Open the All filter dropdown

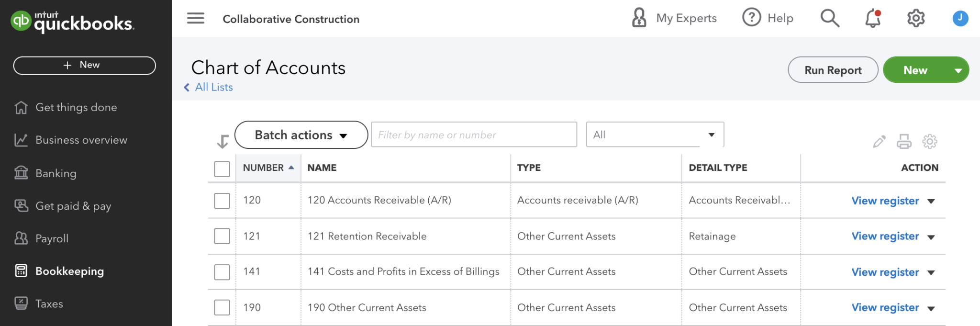(654, 135)
